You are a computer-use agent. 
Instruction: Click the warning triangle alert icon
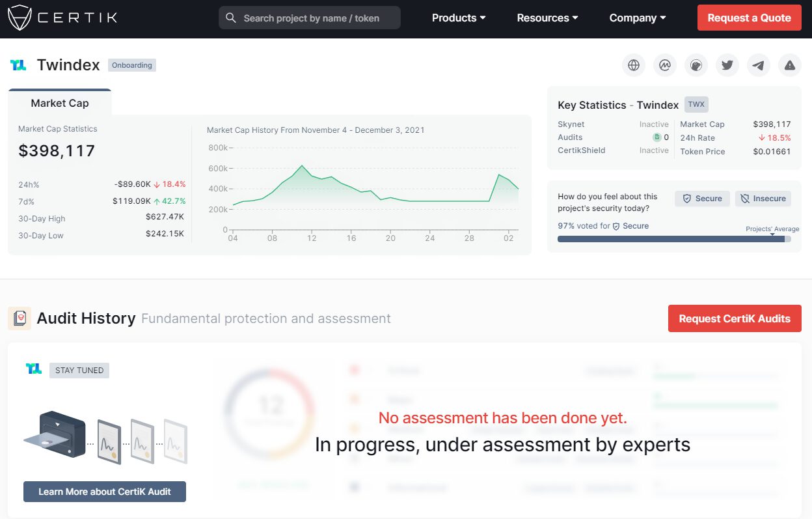pos(790,65)
